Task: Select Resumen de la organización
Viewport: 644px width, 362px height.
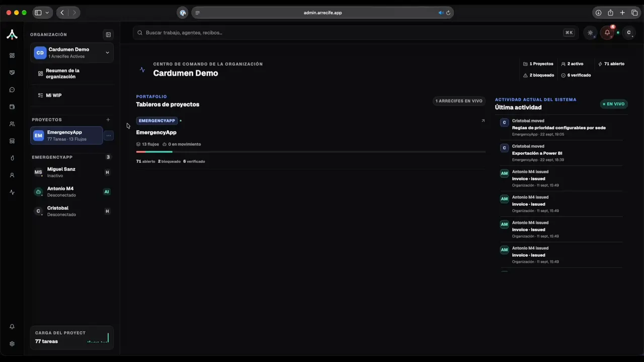Action: click(x=71, y=73)
